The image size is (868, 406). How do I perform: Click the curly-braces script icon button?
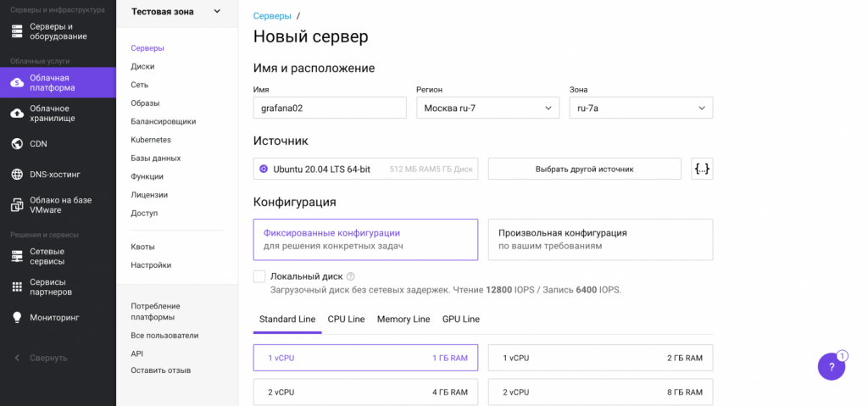tap(702, 169)
